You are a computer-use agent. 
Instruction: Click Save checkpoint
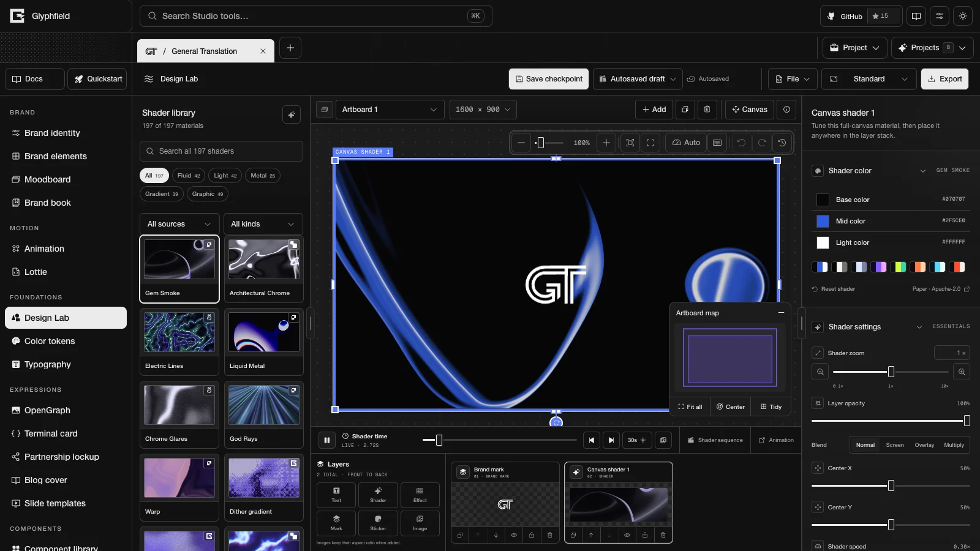(x=549, y=79)
